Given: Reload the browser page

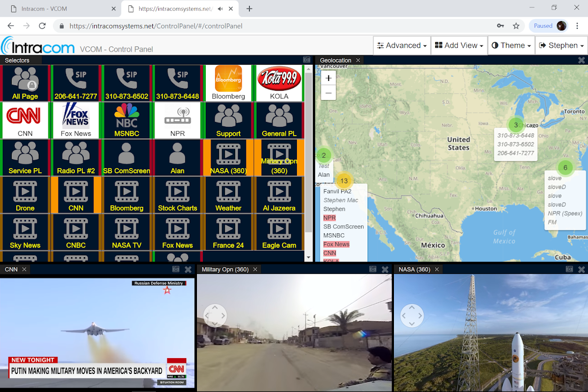Looking at the screenshot, I should [42, 26].
